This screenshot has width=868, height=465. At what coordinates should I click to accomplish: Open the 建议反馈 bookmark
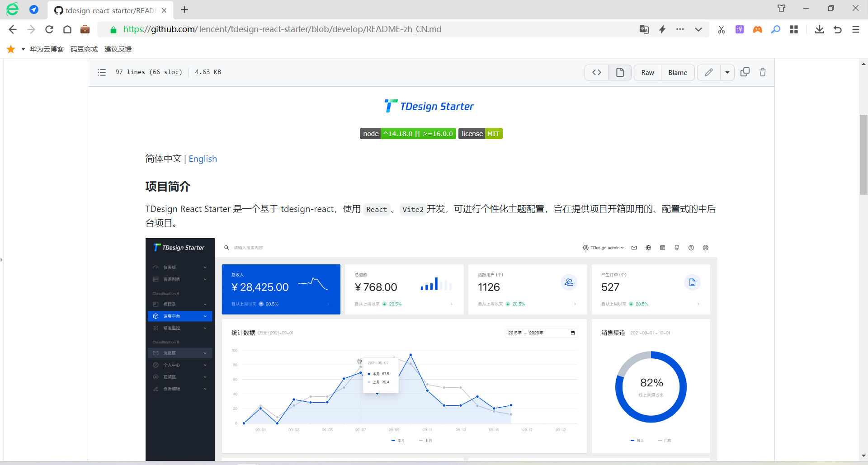(118, 49)
